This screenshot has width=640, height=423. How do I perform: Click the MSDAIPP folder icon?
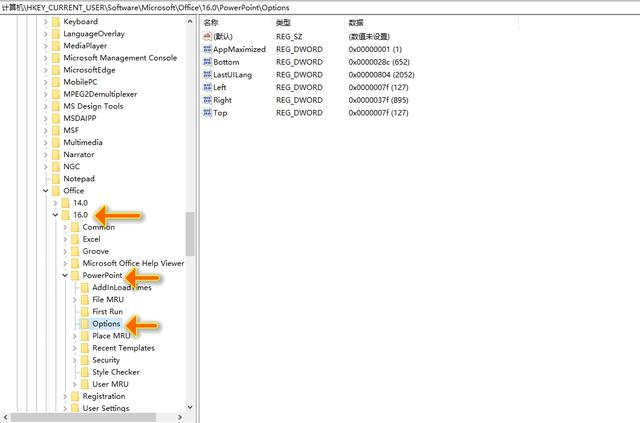[x=56, y=118]
